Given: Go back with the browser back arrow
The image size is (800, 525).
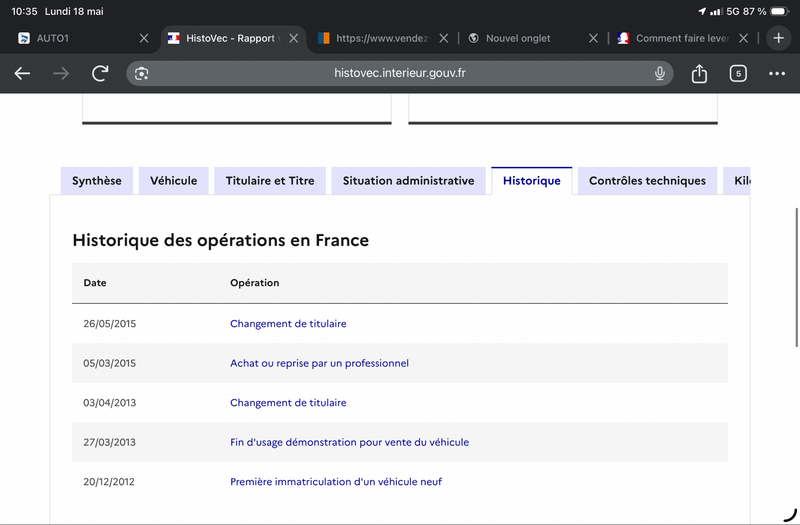Looking at the screenshot, I should [x=22, y=73].
